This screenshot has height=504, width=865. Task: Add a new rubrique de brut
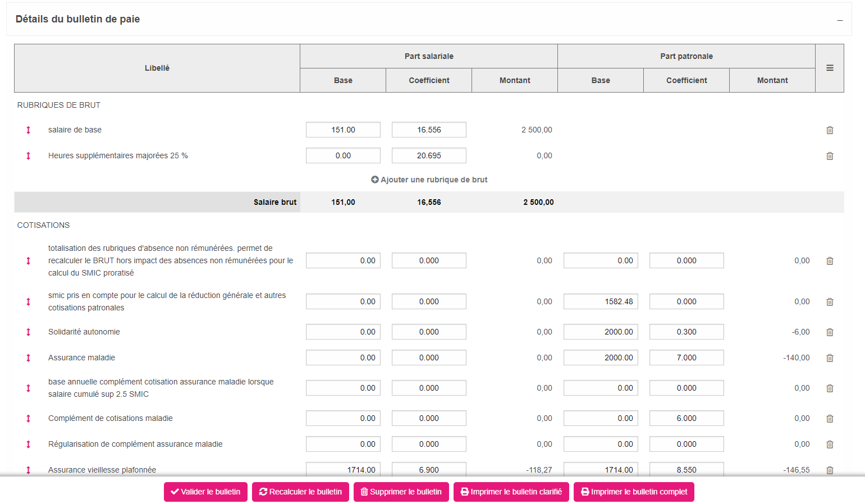(x=429, y=180)
